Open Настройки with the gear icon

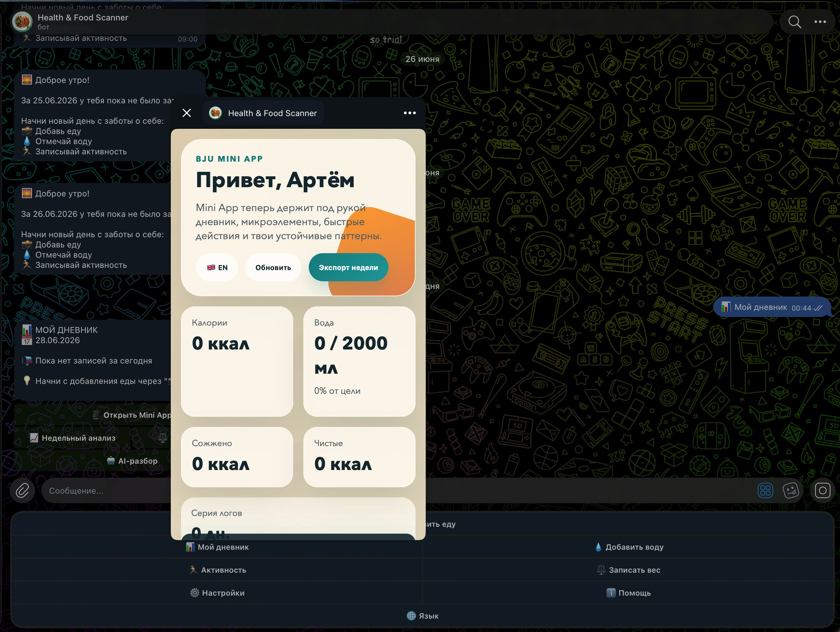point(217,592)
